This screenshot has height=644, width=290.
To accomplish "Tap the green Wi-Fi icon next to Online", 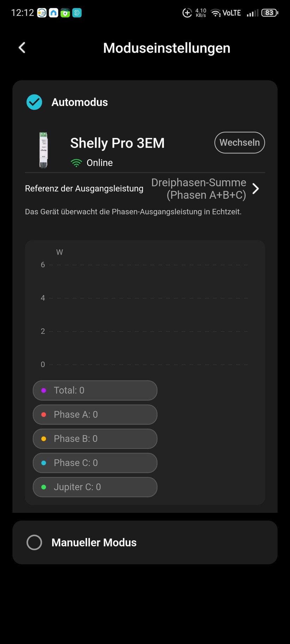I will pos(76,162).
